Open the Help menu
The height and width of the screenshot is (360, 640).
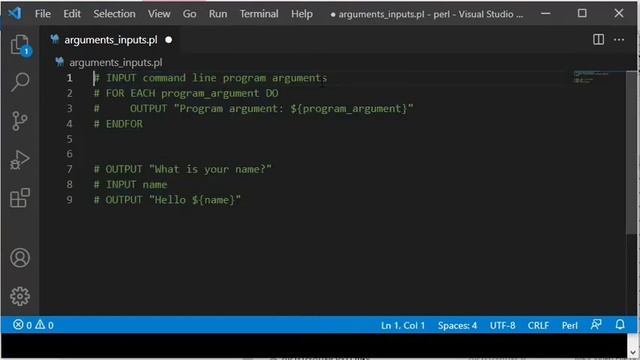(x=302, y=14)
